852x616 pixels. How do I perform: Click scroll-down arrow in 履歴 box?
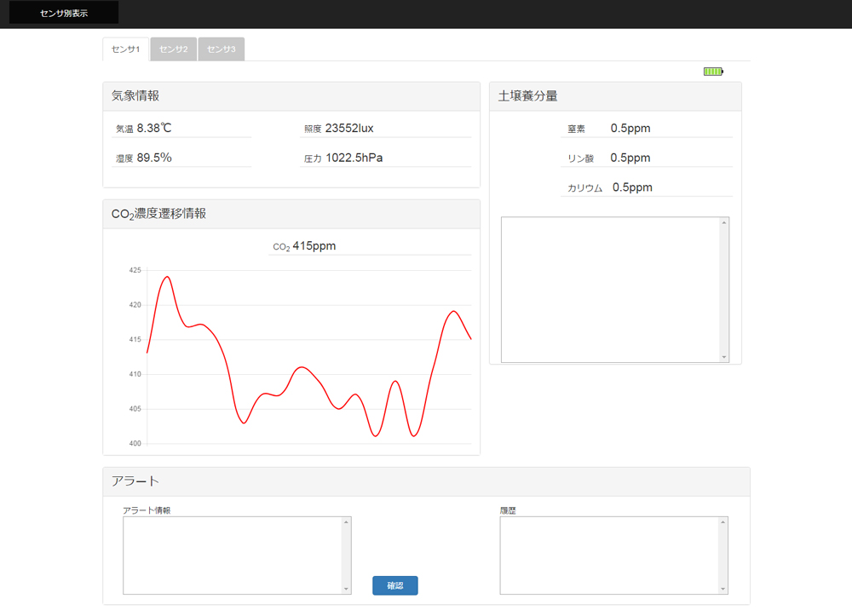pyautogui.click(x=723, y=589)
